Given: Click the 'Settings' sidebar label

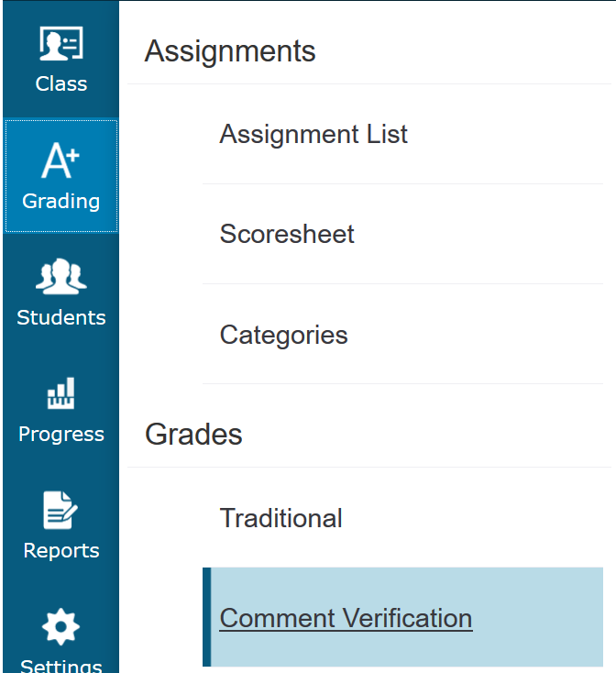Looking at the screenshot, I should pyautogui.click(x=60, y=665).
